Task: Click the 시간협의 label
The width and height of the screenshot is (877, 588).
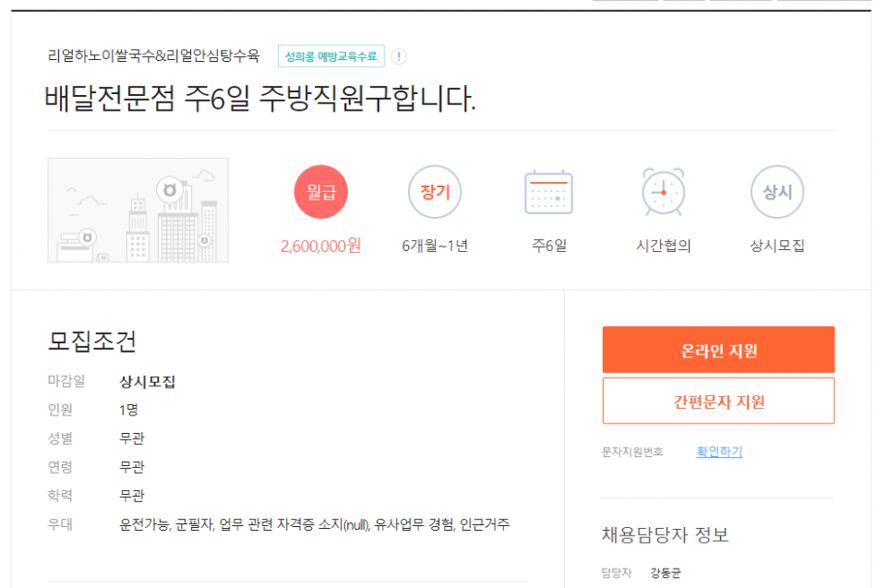Action: coord(664,246)
